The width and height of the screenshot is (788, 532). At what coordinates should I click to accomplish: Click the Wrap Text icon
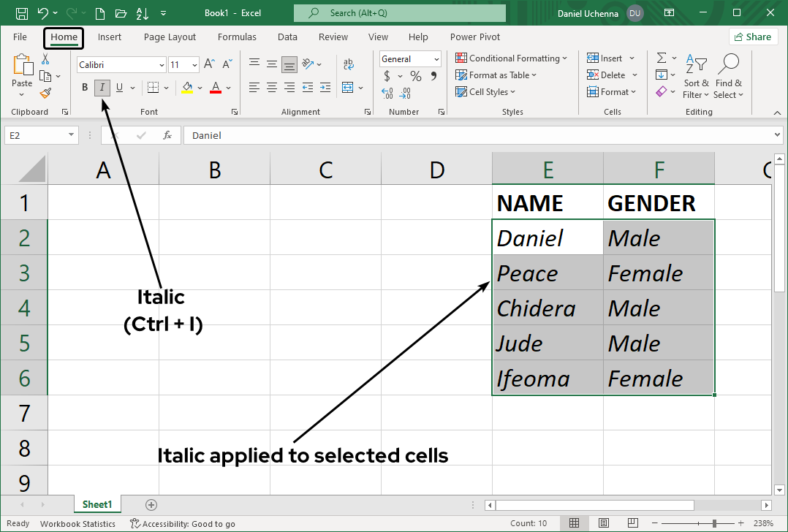349,64
